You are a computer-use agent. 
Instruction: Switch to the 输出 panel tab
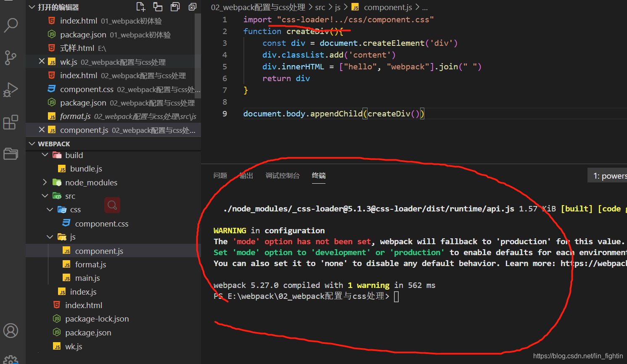click(x=246, y=175)
